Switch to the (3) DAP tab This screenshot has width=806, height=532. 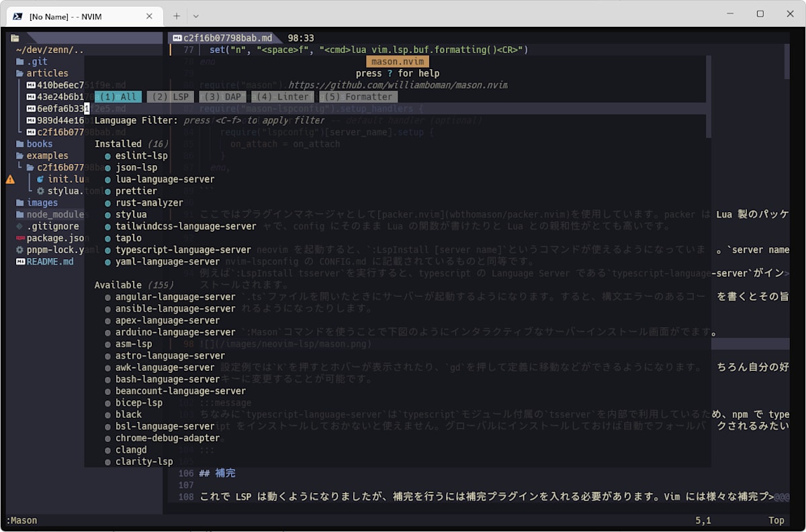tap(223, 97)
